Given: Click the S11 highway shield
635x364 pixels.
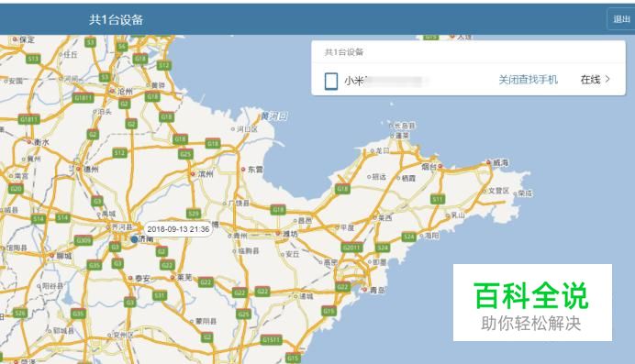Looking at the screenshot, I should coord(438,199).
